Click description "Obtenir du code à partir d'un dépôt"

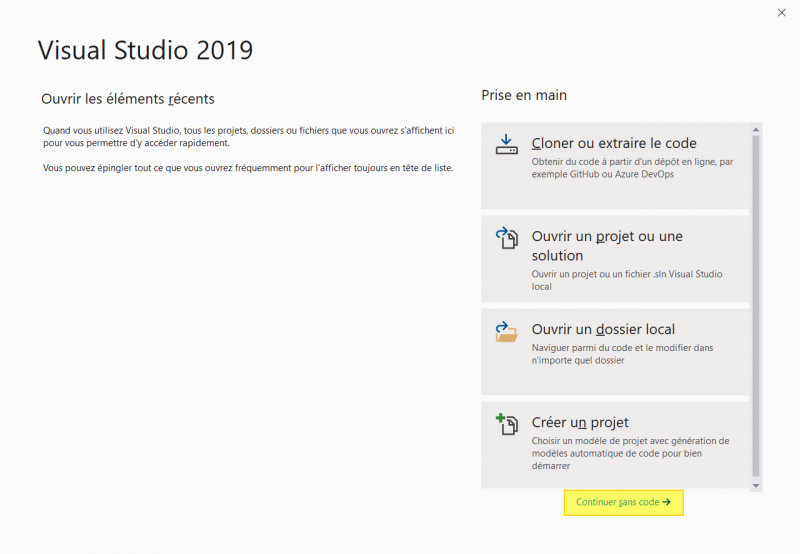[632, 168]
